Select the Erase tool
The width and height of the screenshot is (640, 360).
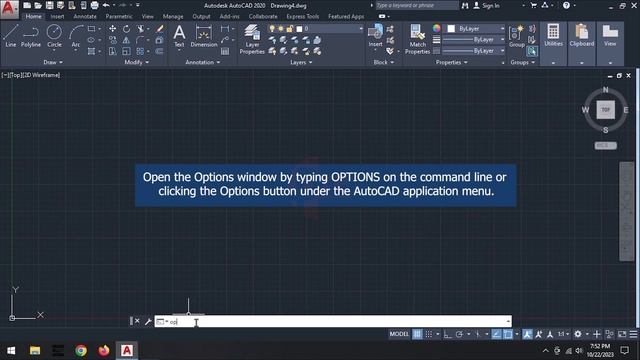(x=160, y=29)
